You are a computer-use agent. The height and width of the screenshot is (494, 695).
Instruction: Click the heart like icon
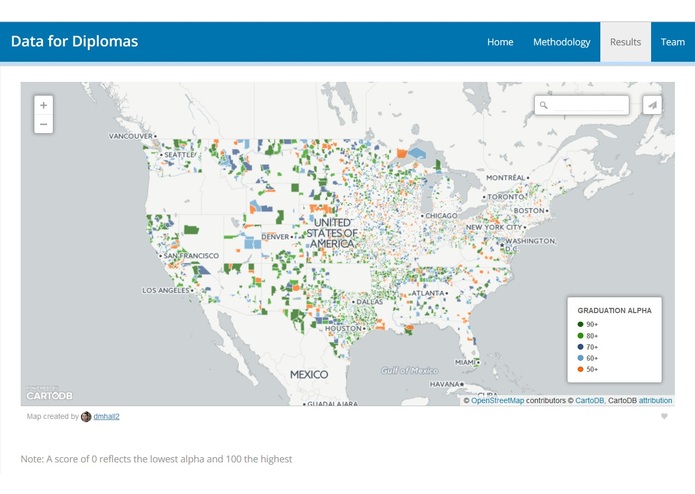[664, 416]
